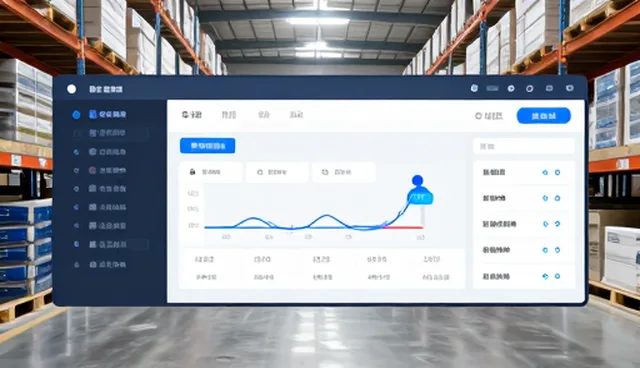Click the first icon in the right list's top row
The image size is (640, 368).
pos(545,173)
